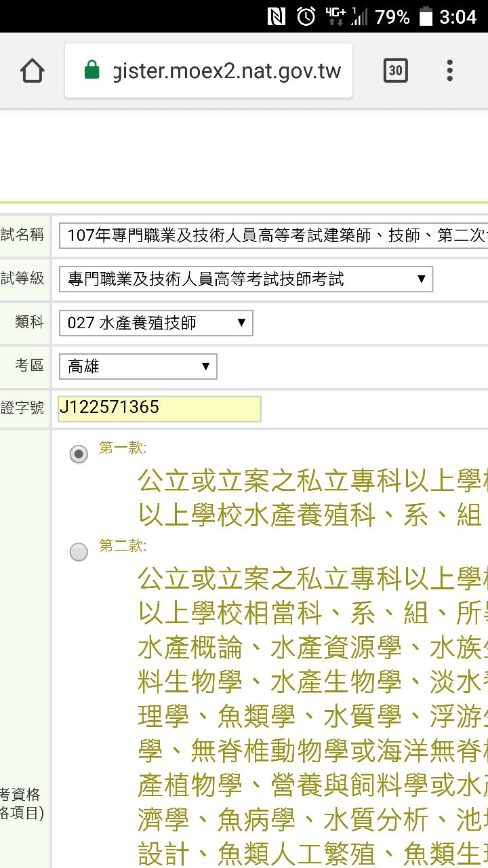The height and width of the screenshot is (868, 488).
Task: Tap the 4G+ signal indicator
Action: (x=335, y=15)
